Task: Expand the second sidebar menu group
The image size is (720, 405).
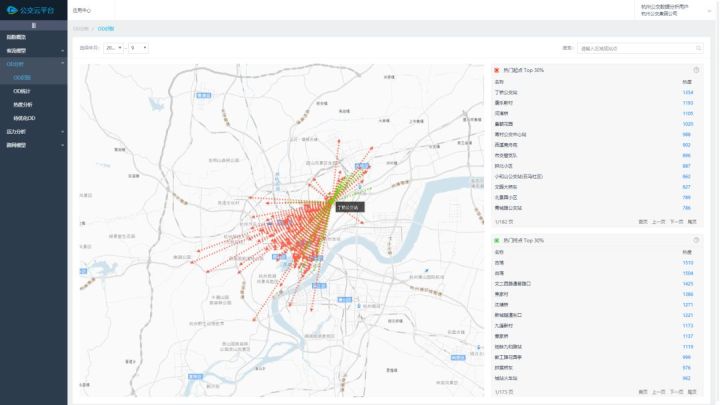Action: pos(34,51)
